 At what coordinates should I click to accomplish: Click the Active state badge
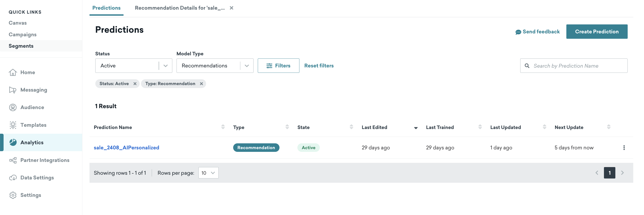tap(309, 148)
